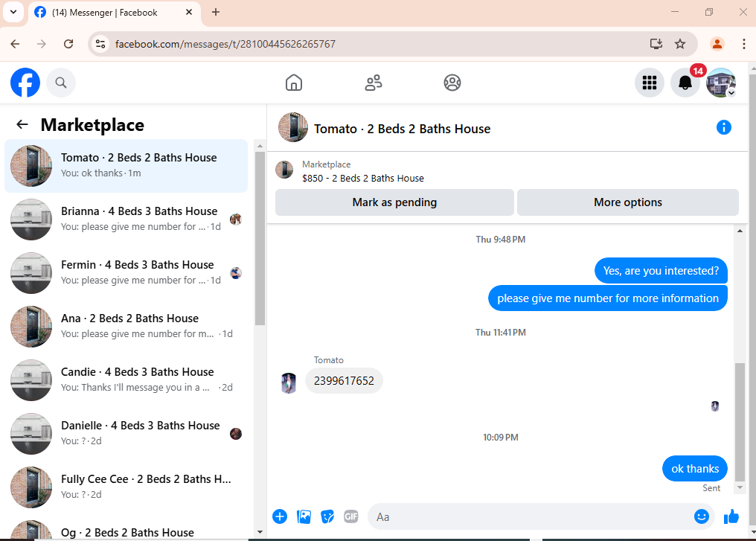Open the tab search dropdown arrow
The height and width of the screenshot is (541, 756).
tap(13, 12)
